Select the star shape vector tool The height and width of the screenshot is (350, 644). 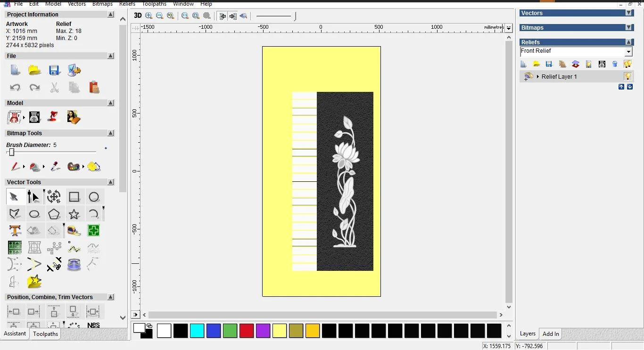[x=74, y=214]
